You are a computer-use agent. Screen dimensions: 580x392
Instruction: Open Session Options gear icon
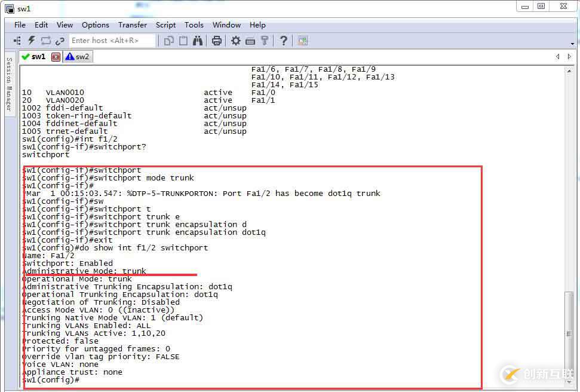[x=235, y=41]
